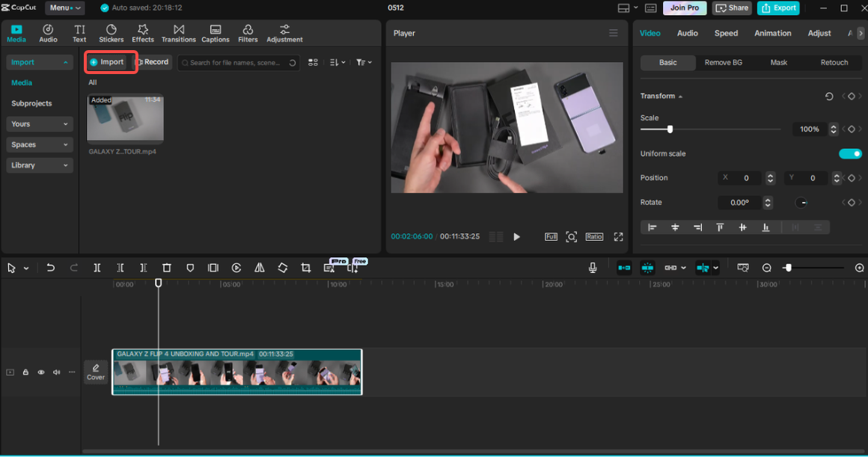Image resolution: width=868 pixels, height=457 pixels.
Task: Toggle Uniform scale off
Action: (x=850, y=153)
